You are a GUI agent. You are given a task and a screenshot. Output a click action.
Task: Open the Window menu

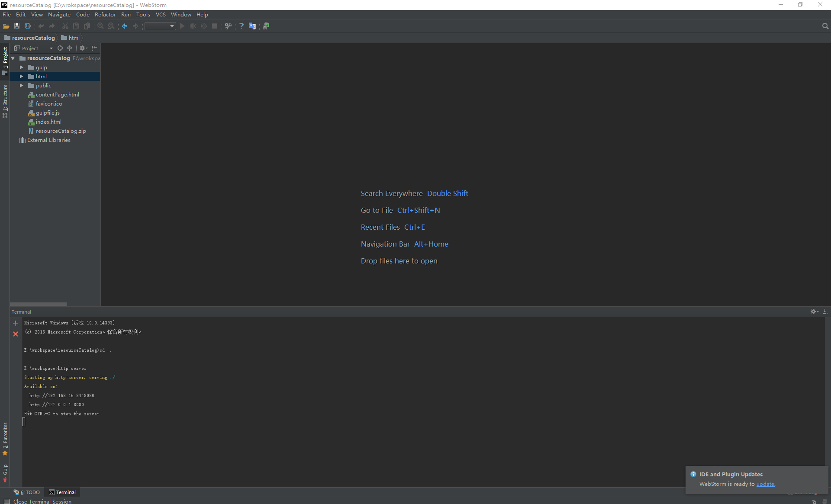(181, 14)
